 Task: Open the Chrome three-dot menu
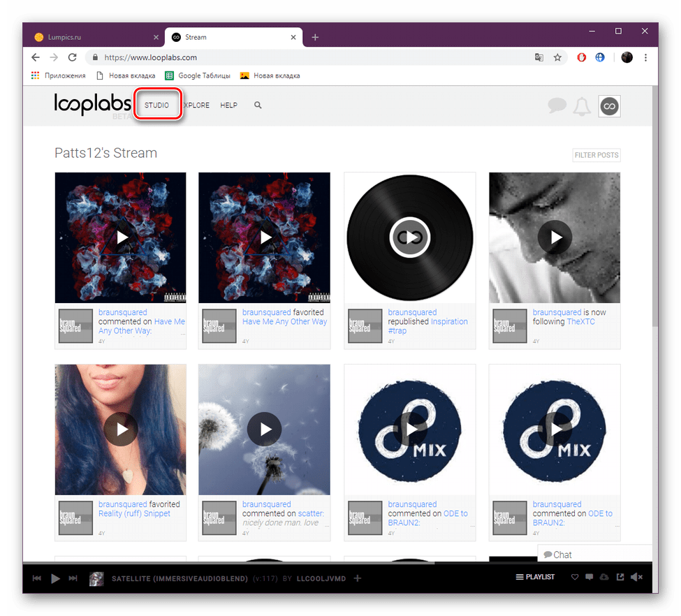pos(646,57)
